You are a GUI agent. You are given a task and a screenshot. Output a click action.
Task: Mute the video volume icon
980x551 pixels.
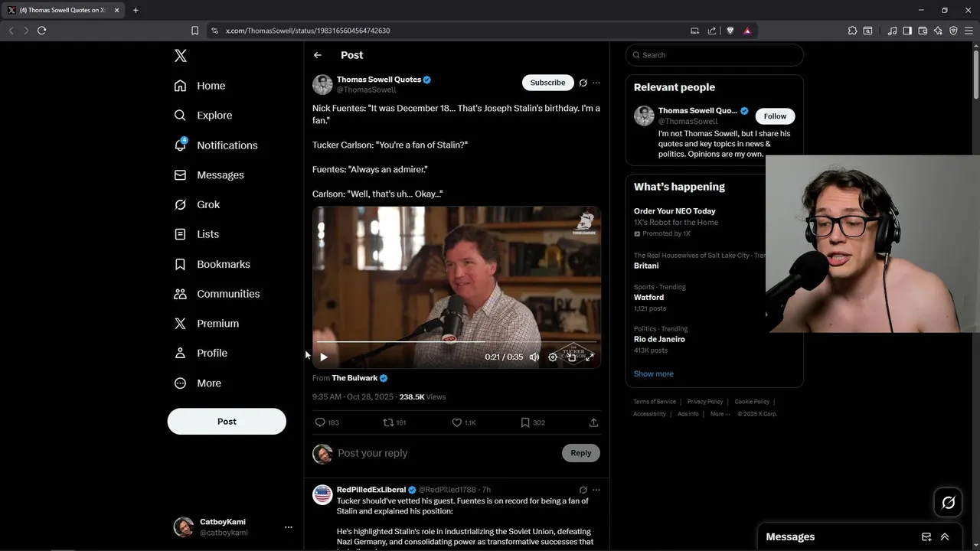[534, 357]
